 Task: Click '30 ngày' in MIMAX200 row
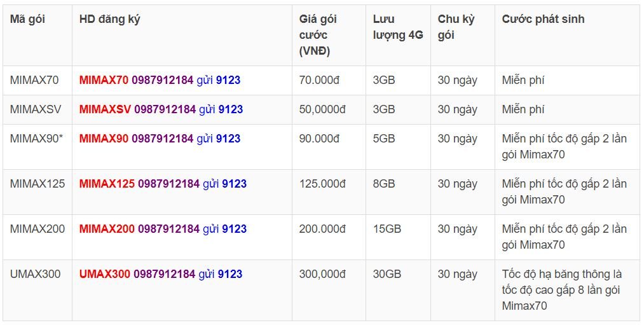pos(458,229)
